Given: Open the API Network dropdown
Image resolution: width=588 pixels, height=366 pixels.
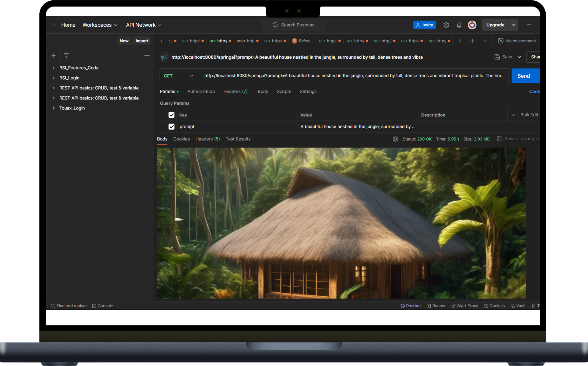Looking at the screenshot, I should 143,25.
